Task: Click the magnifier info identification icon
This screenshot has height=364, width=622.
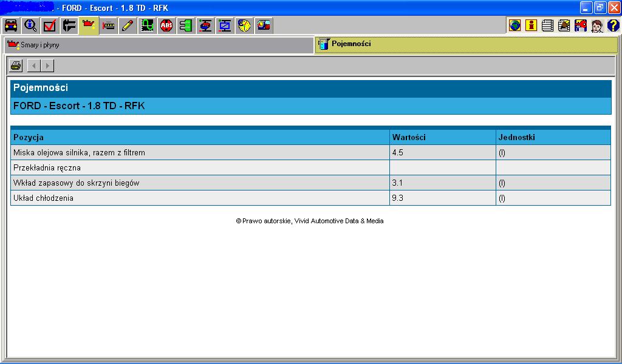Action: (30, 25)
